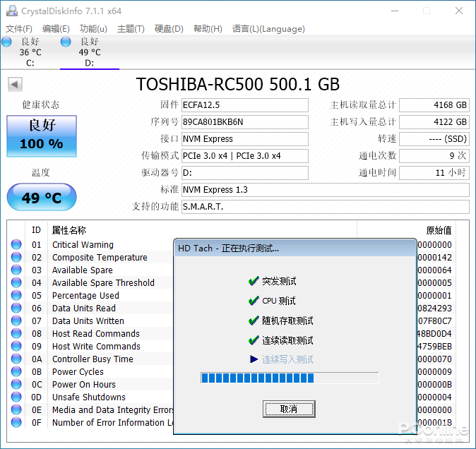Select the Composite Temperature attribute row
The image size is (476, 449).
100,258
